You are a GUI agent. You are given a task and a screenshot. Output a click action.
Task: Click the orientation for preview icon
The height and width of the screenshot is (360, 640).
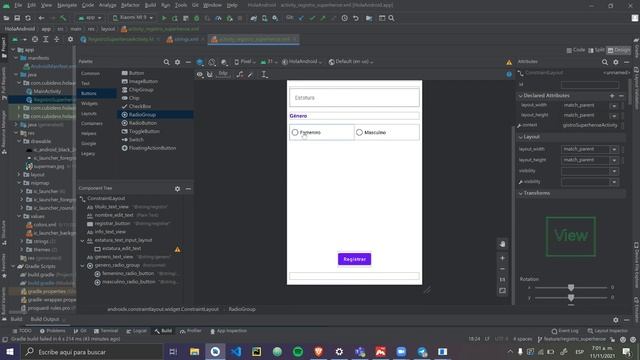pos(212,62)
